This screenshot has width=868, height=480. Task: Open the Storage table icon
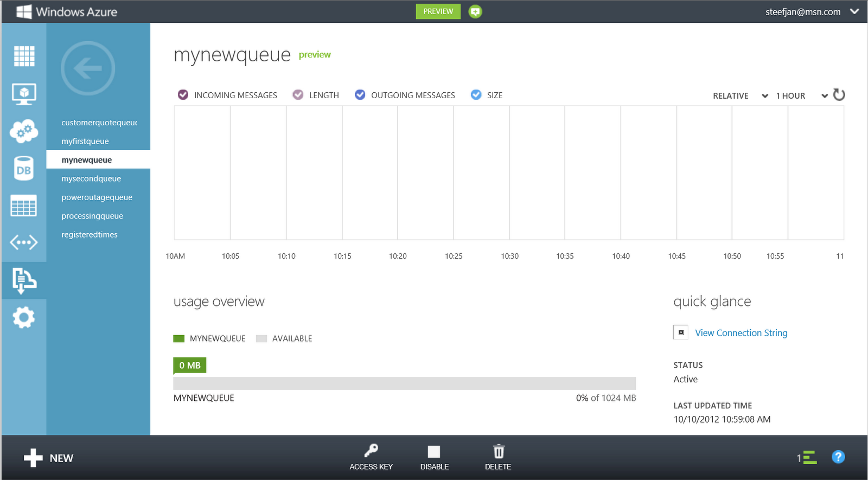(x=24, y=206)
